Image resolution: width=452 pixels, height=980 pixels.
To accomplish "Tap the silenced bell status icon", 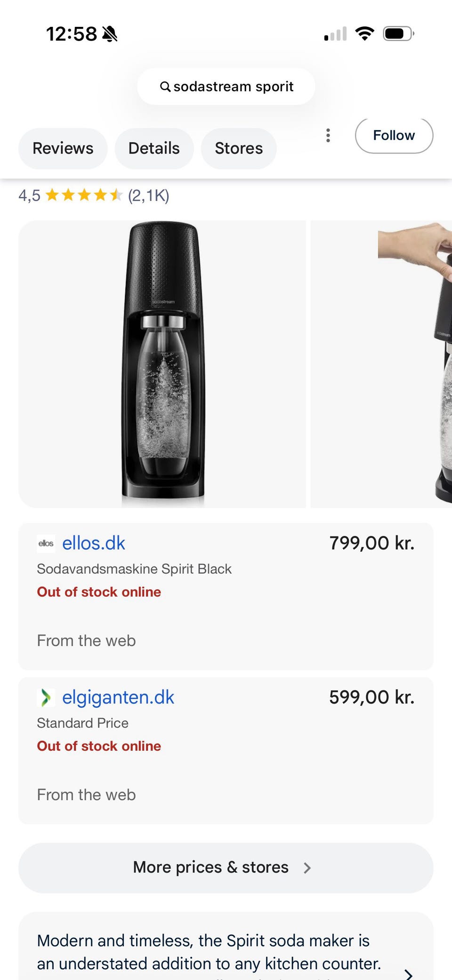I will pyautogui.click(x=110, y=34).
